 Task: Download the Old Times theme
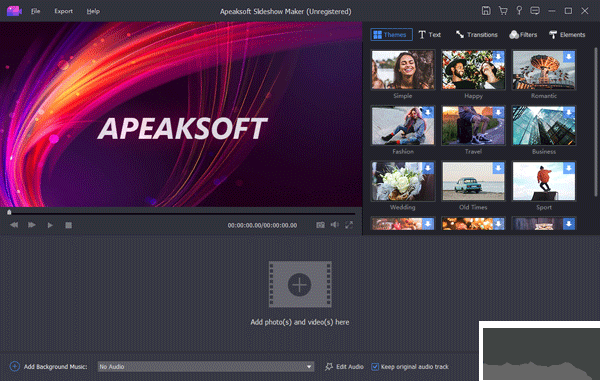pos(498,168)
